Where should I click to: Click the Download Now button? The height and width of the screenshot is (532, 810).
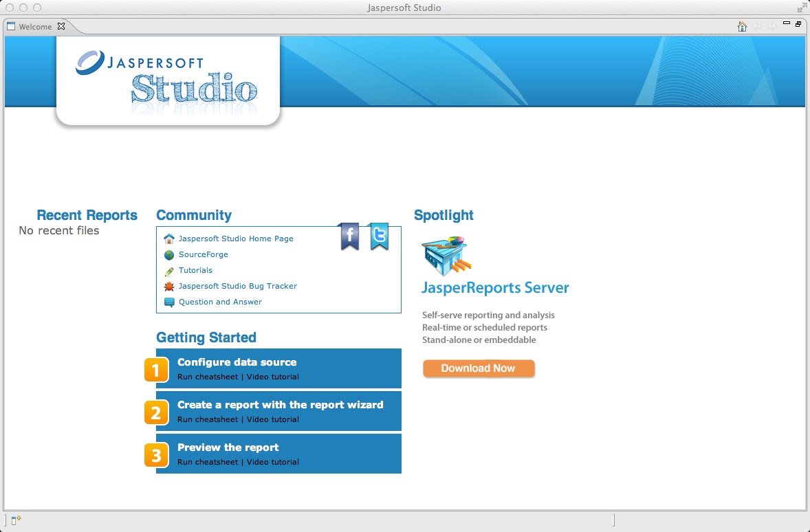click(x=479, y=368)
